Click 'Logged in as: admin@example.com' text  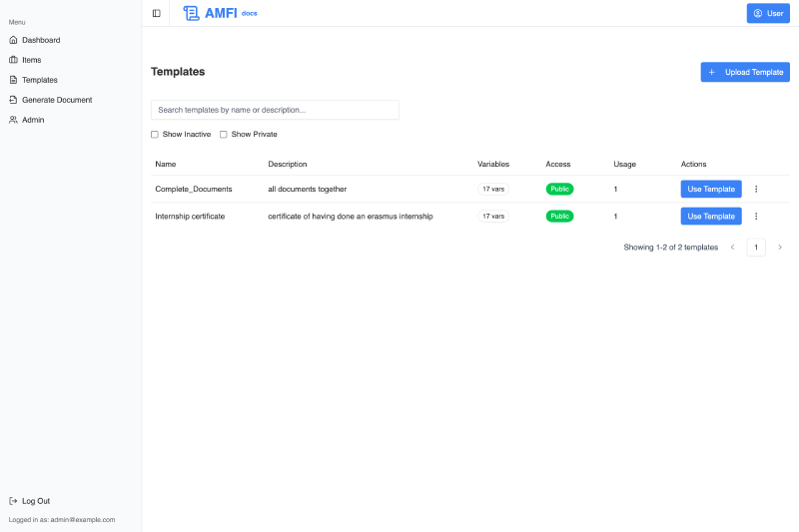pos(62,520)
